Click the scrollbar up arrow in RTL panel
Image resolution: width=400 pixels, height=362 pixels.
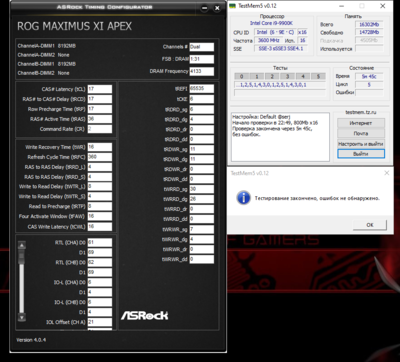[x=22, y=245]
